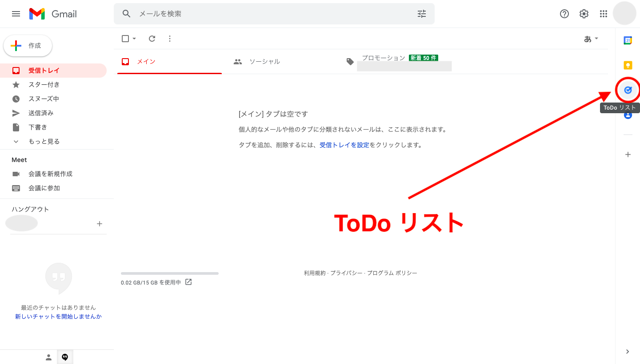The height and width of the screenshot is (364, 640).
Task: Open 受信トレイ folder
Action: click(x=53, y=71)
